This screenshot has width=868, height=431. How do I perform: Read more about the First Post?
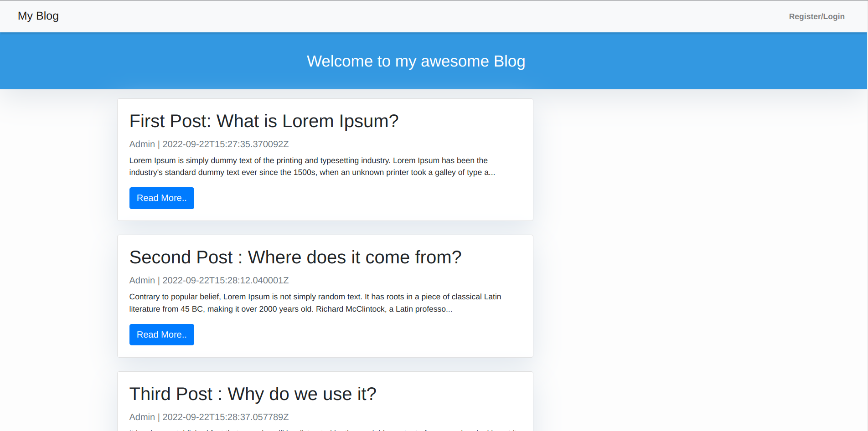(161, 198)
